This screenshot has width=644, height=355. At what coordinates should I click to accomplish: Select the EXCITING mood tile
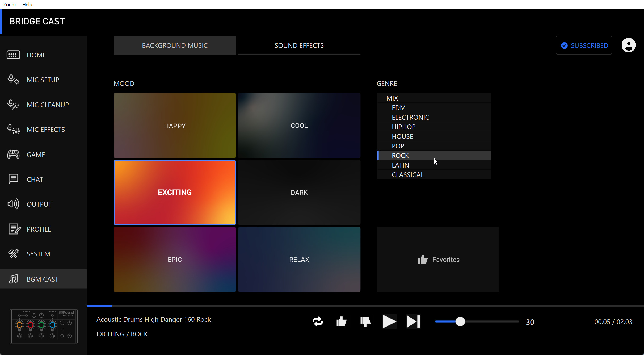(175, 193)
